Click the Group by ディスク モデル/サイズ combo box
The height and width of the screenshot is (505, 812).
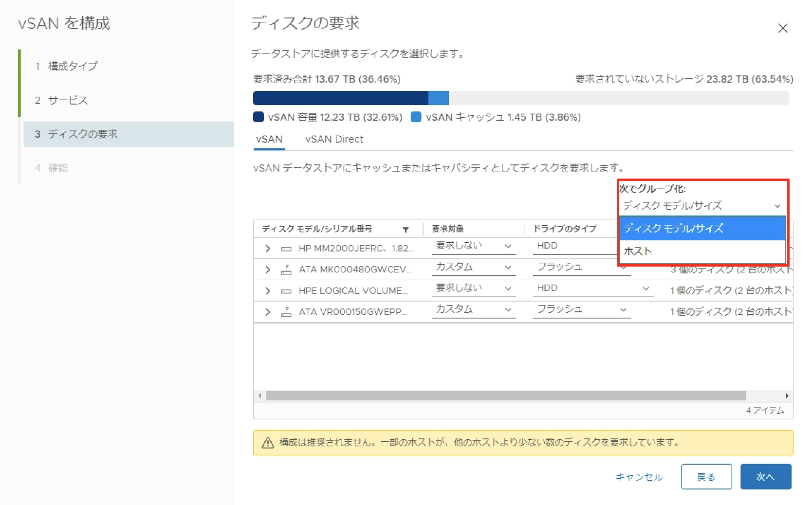702,206
